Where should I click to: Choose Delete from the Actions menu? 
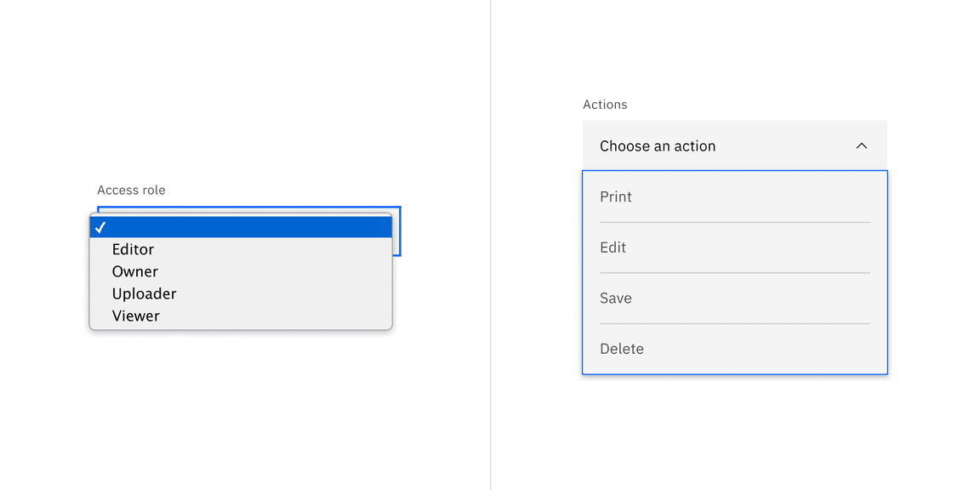click(621, 349)
